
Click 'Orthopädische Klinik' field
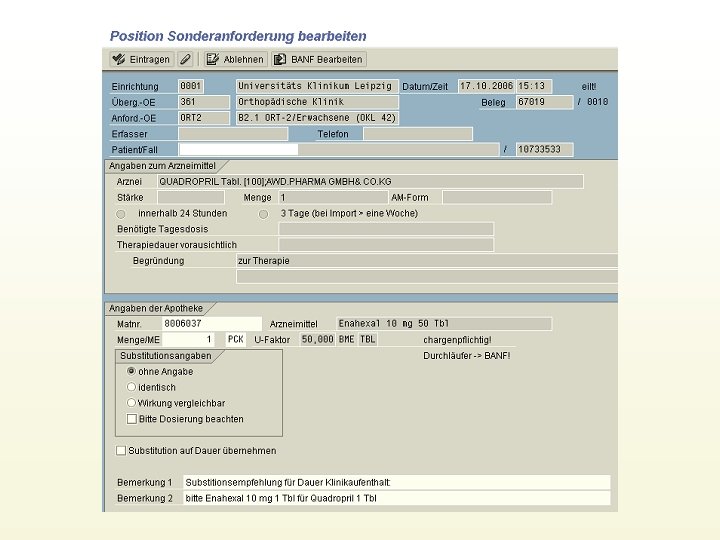[x=317, y=102]
